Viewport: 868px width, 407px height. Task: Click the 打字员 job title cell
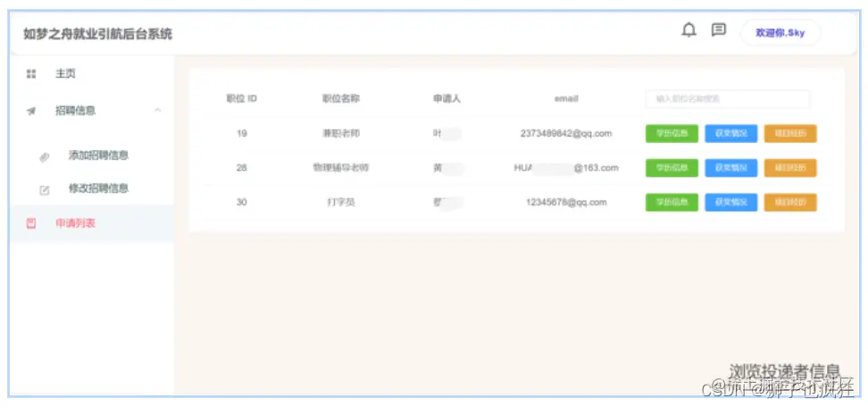point(341,203)
